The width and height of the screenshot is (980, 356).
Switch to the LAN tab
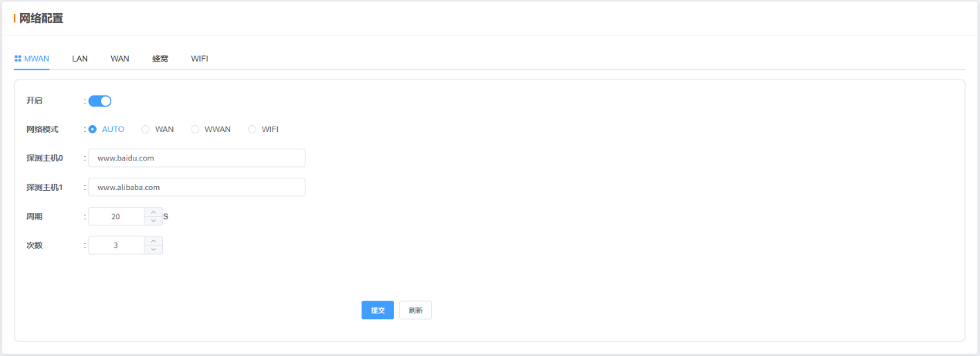click(80, 59)
